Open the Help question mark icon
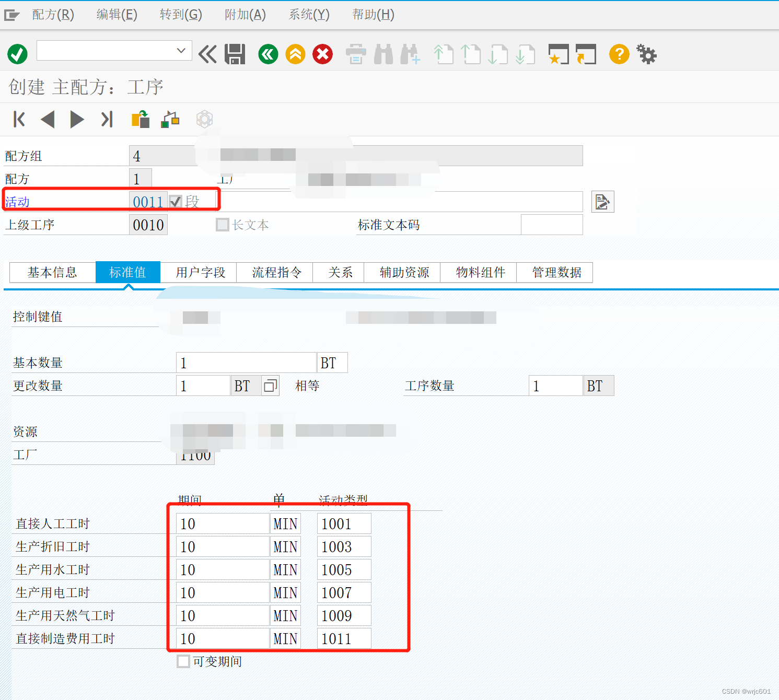Viewport: 779px width, 700px height. pos(619,54)
